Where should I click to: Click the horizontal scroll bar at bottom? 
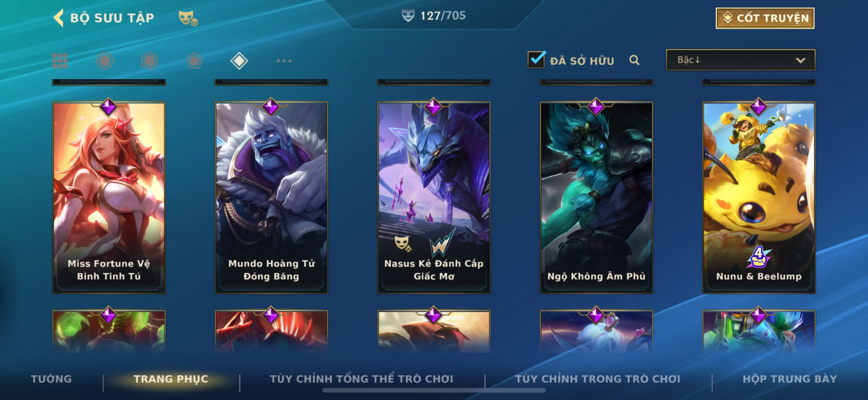pyautogui.click(x=434, y=390)
